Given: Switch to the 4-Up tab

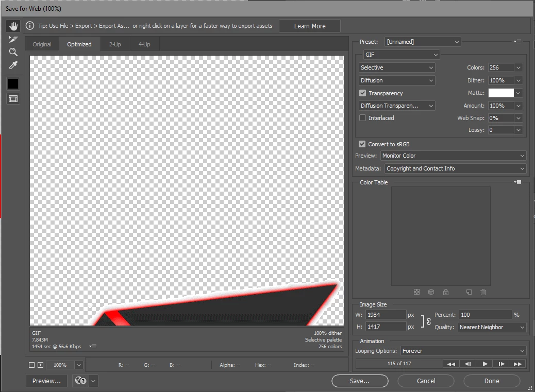Looking at the screenshot, I should pyautogui.click(x=144, y=44).
